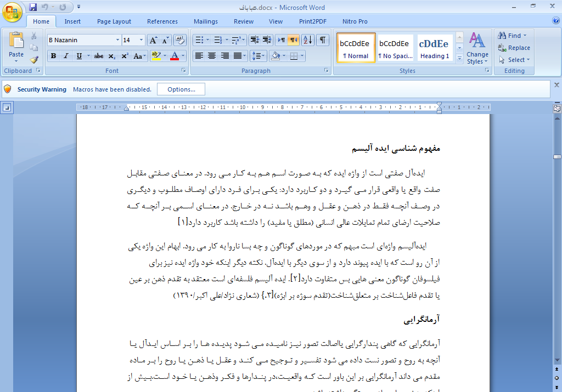Save the document with Quick Access floppy icon

coord(33,7)
